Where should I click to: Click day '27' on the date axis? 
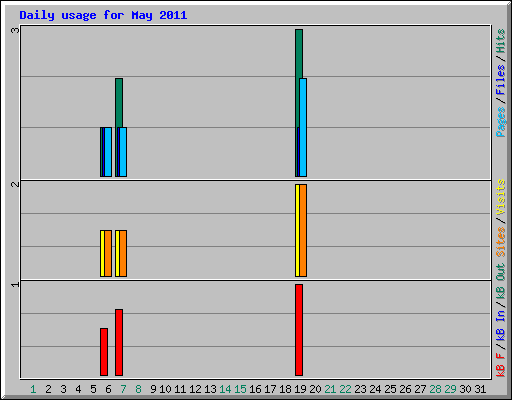pos(420,389)
